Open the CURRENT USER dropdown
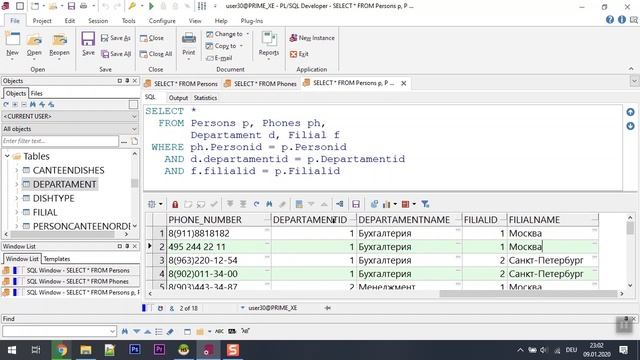Viewport: 640px width, 360px height. pyautogui.click(x=70, y=116)
